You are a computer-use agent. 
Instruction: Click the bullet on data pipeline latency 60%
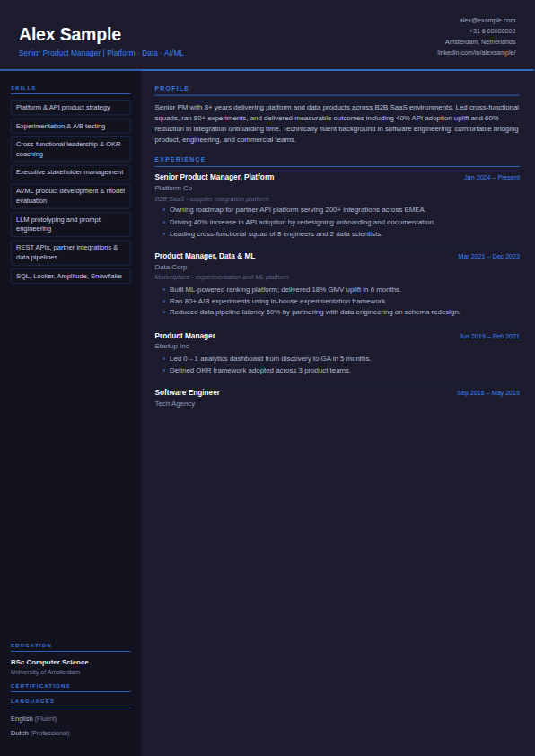point(315,312)
